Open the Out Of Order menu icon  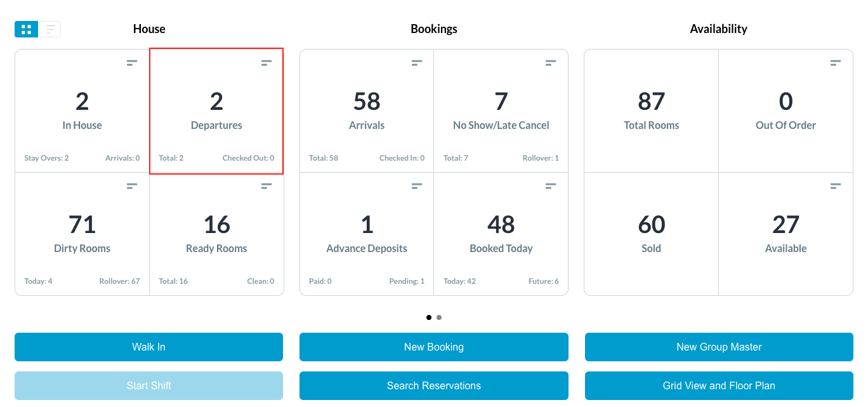tap(836, 62)
